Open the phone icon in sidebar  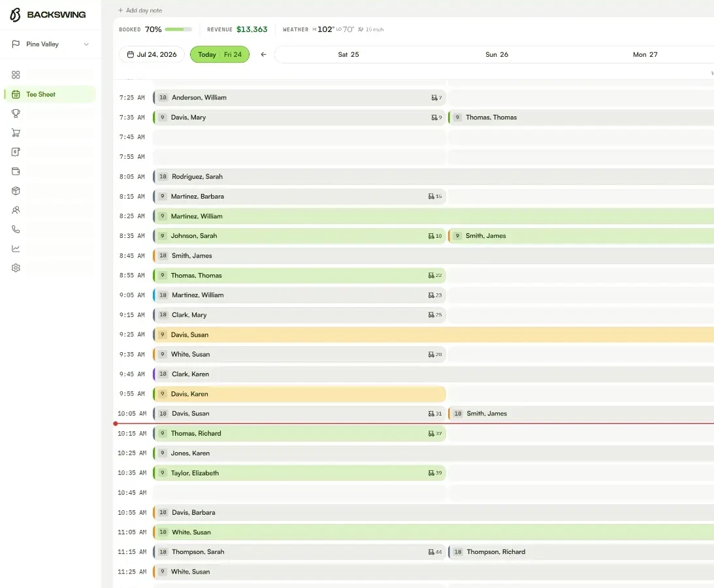tap(16, 229)
